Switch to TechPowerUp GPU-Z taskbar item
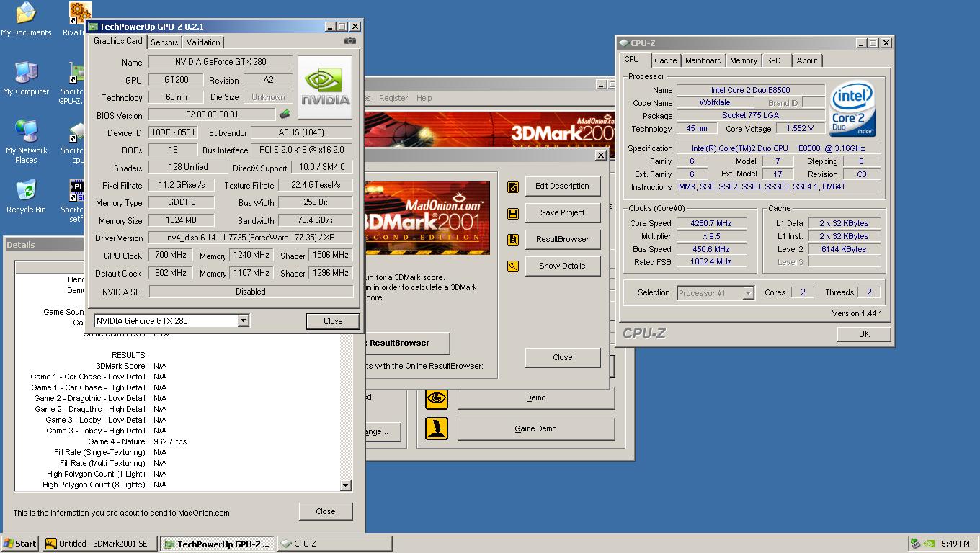The height and width of the screenshot is (553, 980). (x=218, y=544)
